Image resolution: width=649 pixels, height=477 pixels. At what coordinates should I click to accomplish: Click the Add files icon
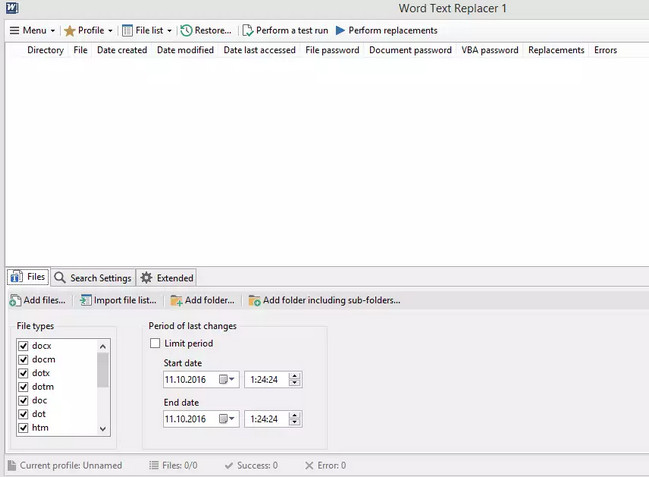pos(15,300)
